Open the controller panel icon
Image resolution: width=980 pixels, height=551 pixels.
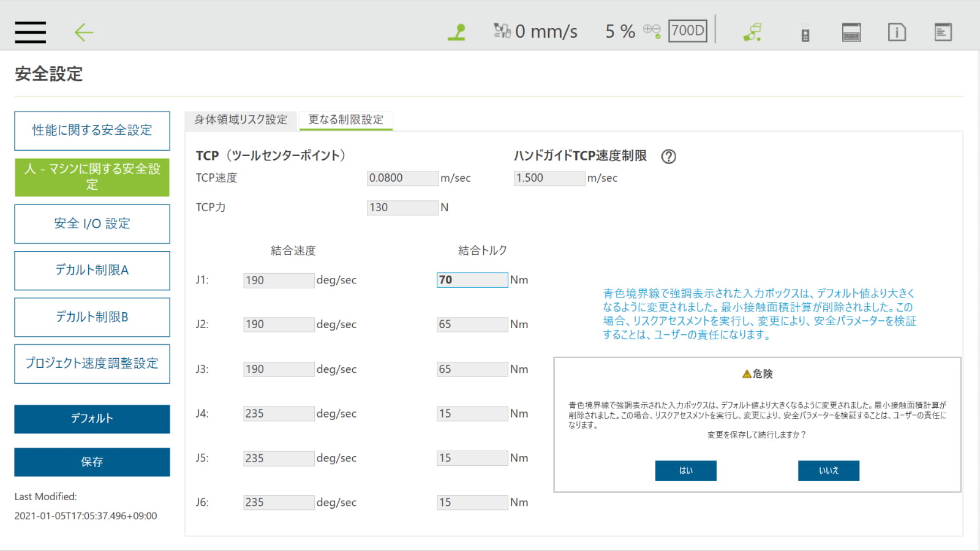tap(851, 32)
